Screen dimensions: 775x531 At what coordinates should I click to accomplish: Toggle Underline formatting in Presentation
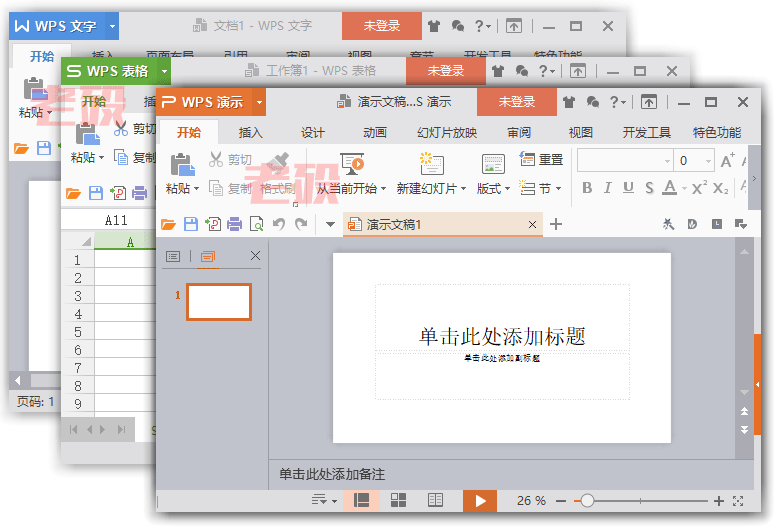[x=628, y=188]
